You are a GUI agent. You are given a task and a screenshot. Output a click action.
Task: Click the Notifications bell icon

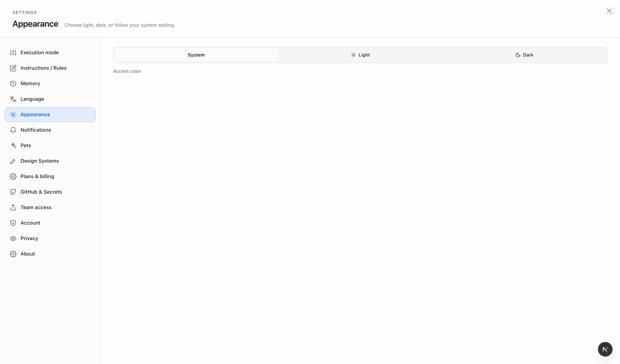tap(13, 130)
